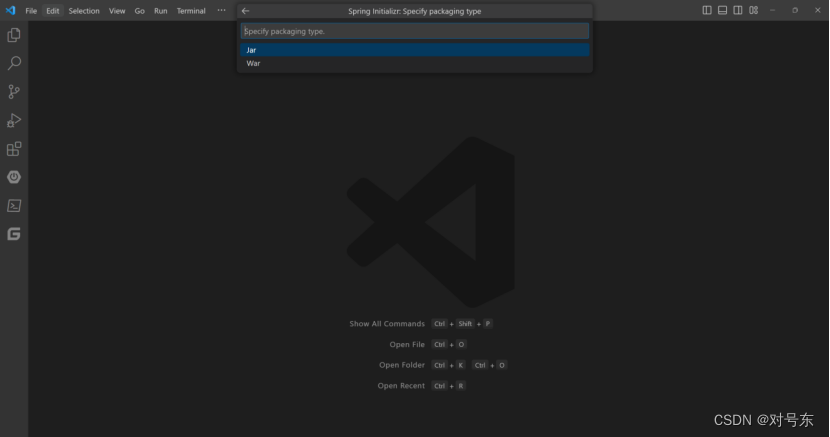Open the Edit menu
This screenshot has height=437, width=830.
pyautogui.click(x=52, y=11)
